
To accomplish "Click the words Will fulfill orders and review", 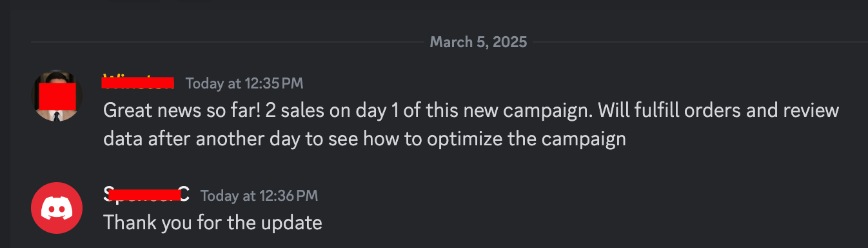I will point(718,110).
